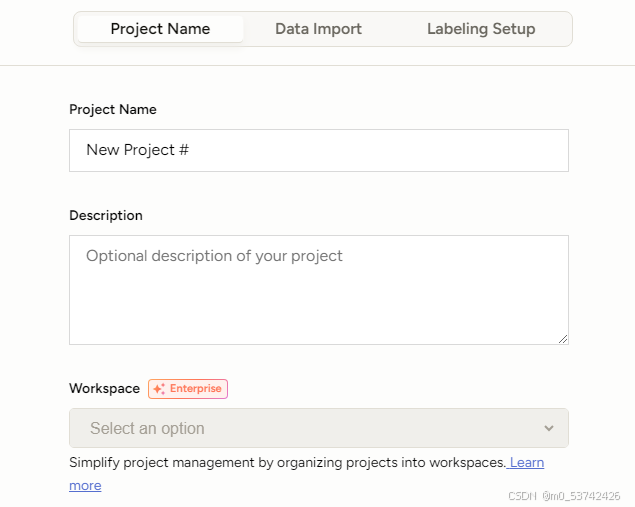Click the 'Select an option' placeholder text
Screen dimensions: 635x507
[x=147, y=428]
